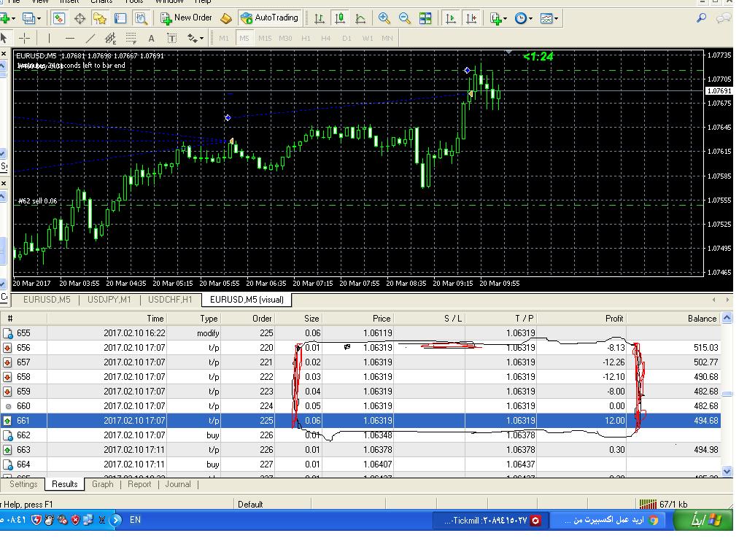Open the new chart dropdown

tap(7, 18)
